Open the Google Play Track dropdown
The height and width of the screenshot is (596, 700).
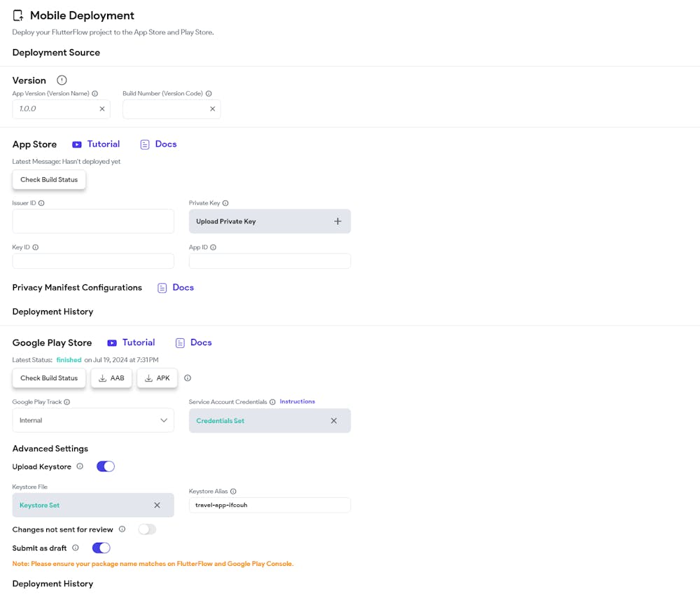(93, 420)
